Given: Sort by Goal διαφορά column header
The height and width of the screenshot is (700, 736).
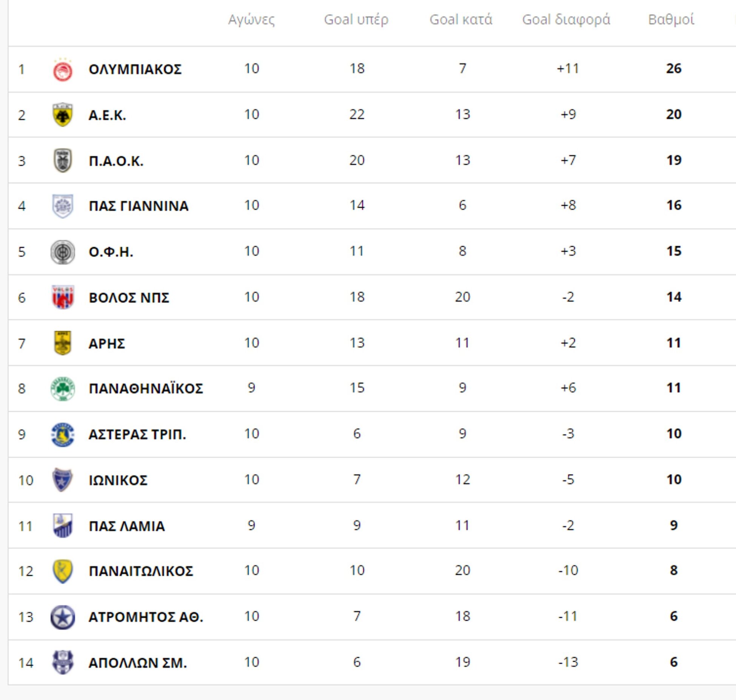Looking at the screenshot, I should coord(566,20).
